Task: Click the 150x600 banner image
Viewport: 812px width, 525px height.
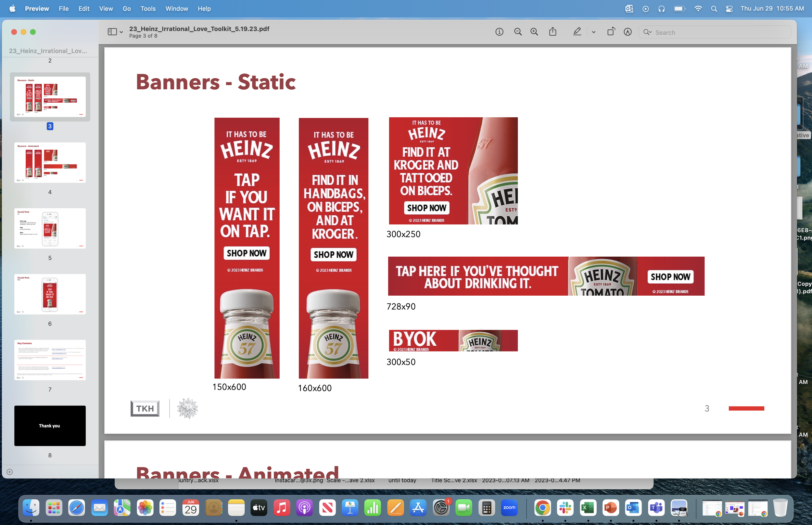Action: 247,248
